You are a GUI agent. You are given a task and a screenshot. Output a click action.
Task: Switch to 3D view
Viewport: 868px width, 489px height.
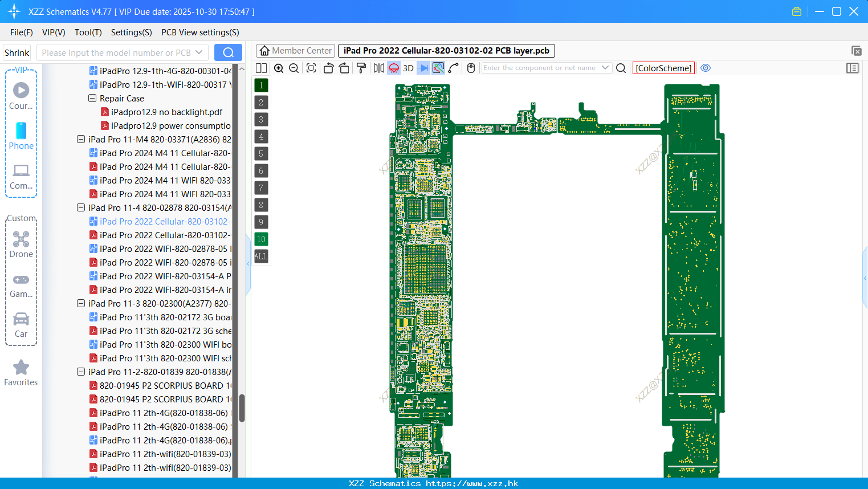pos(408,68)
